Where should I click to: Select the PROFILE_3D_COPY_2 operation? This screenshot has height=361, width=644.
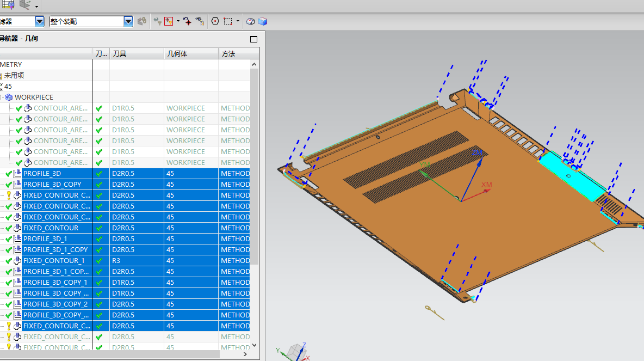55,304
